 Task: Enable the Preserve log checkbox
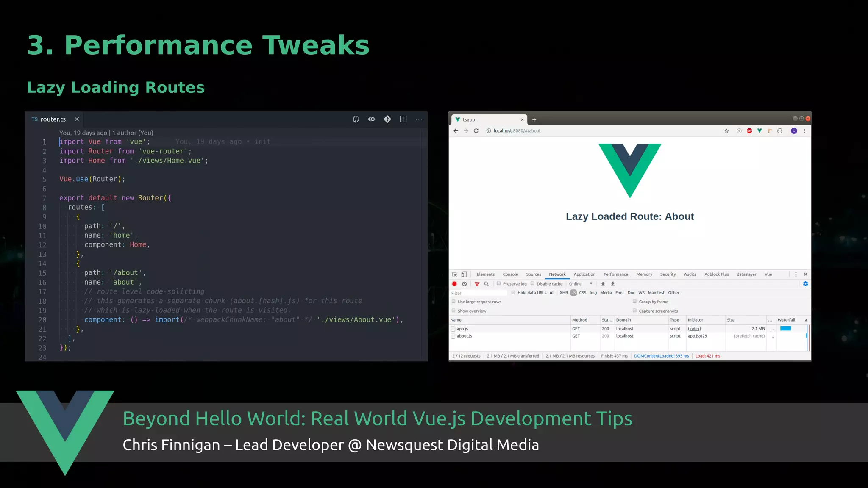(x=499, y=284)
